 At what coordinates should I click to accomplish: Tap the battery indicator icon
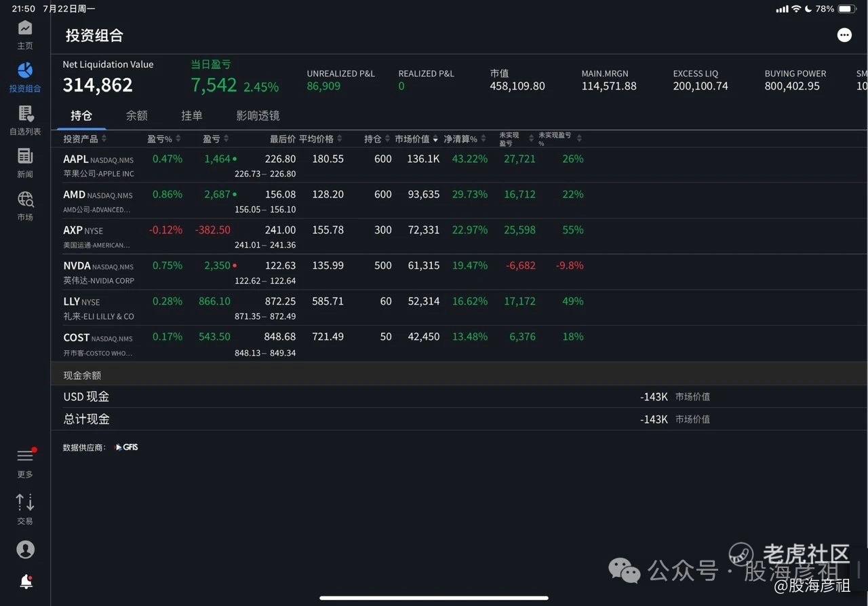[x=847, y=9]
